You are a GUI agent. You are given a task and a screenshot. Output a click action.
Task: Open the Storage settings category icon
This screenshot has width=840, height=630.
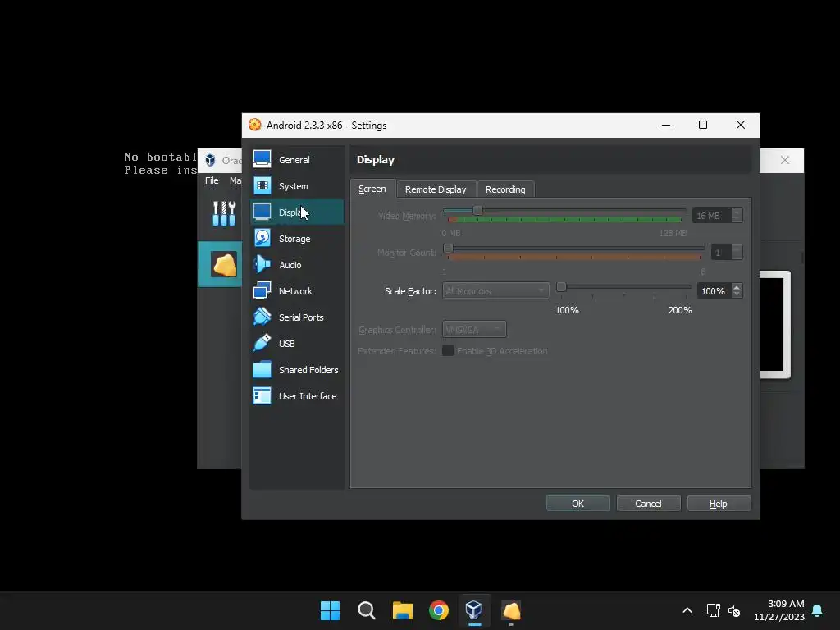pyautogui.click(x=262, y=239)
